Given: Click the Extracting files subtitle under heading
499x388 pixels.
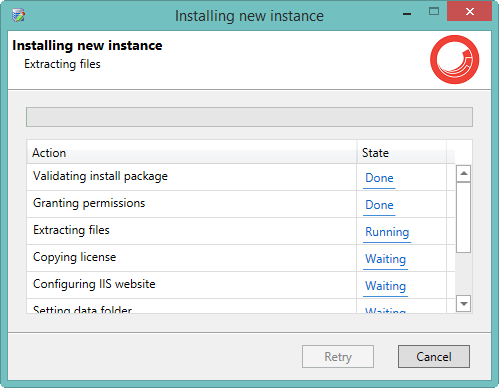Looking at the screenshot, I should click(x=62, y=64).
